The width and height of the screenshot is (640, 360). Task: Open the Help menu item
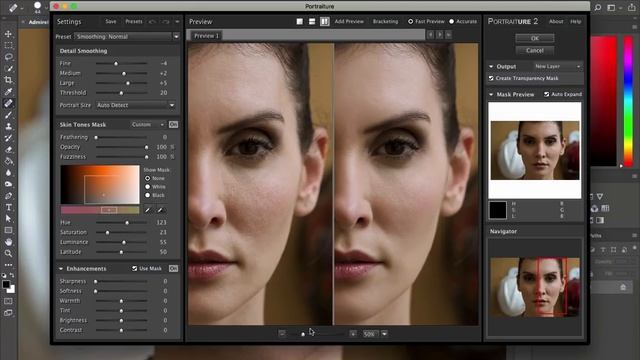pyautogui.click(x=576, y=21)
